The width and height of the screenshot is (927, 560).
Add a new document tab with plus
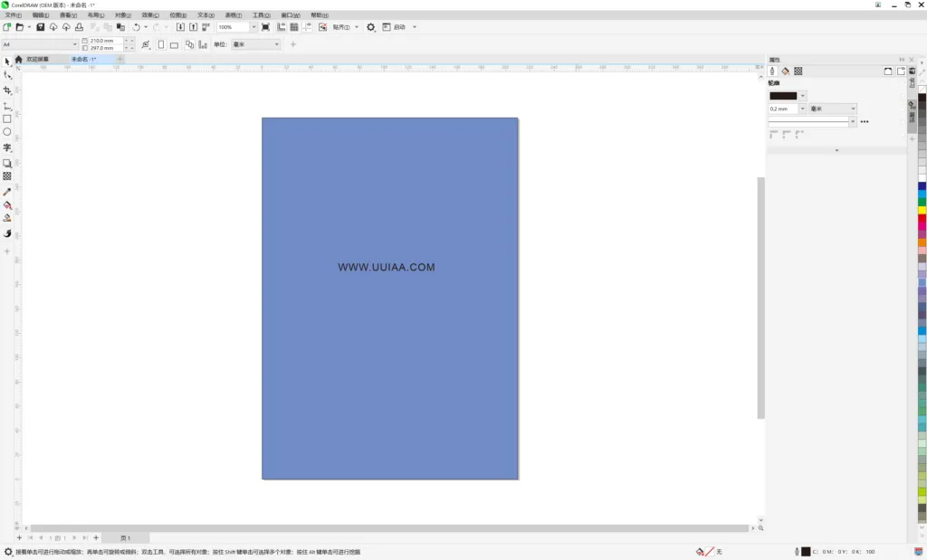(119, 59)
